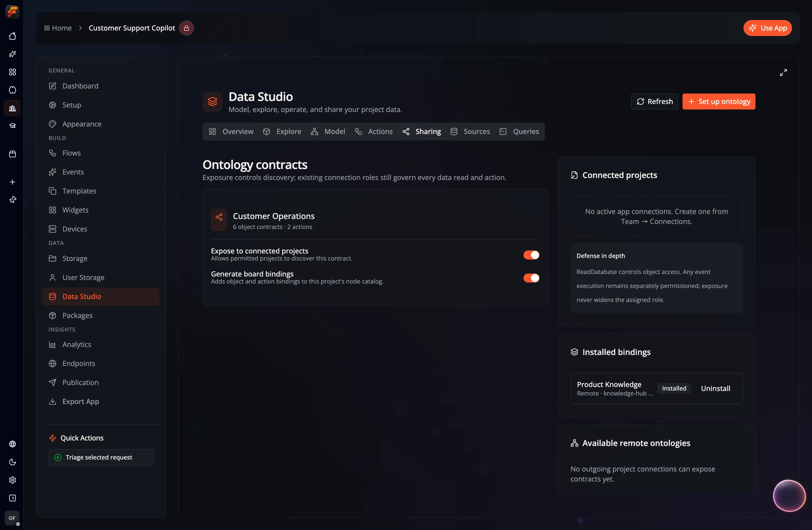This screenshot has height=530, width=812.
Task: Click the plus icon in the left rail
Action: pyautogui.click(x=12, y=182)
